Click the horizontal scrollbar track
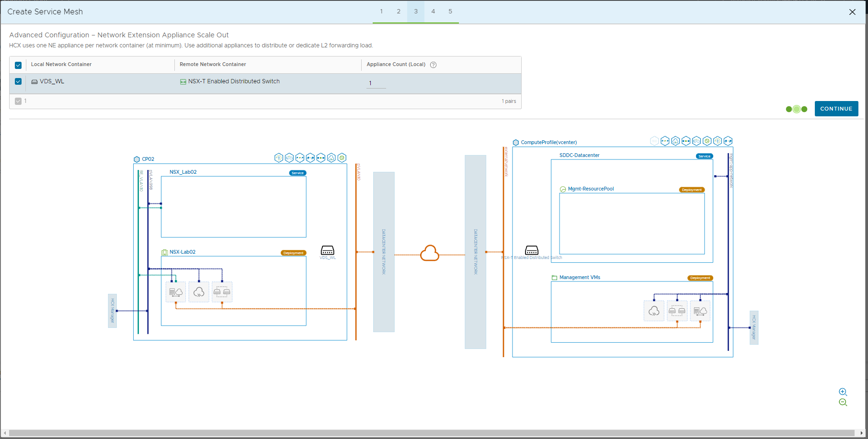Viewport: 868px width, 439px height. [432, 433]
